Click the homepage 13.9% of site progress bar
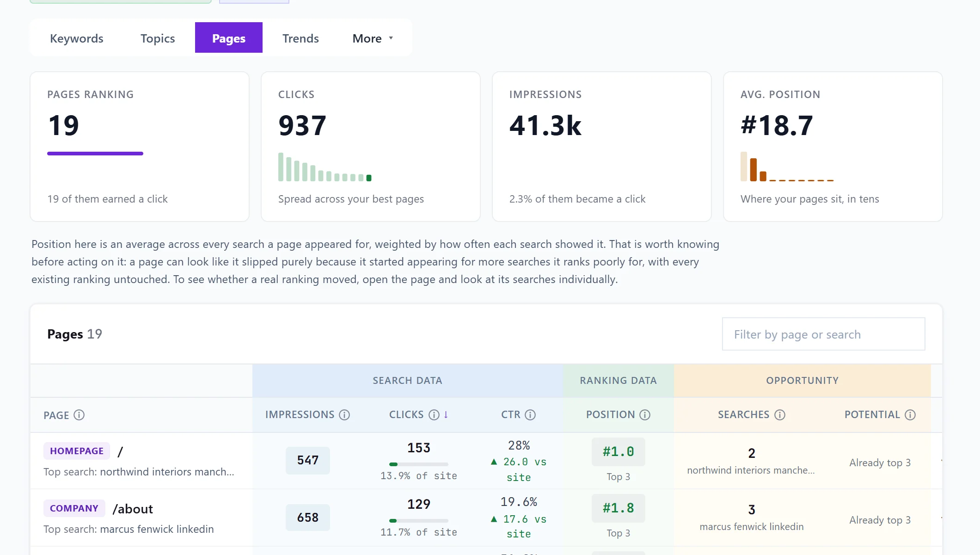The width and height of the screenshot is (980, 555). click(419, 464)
